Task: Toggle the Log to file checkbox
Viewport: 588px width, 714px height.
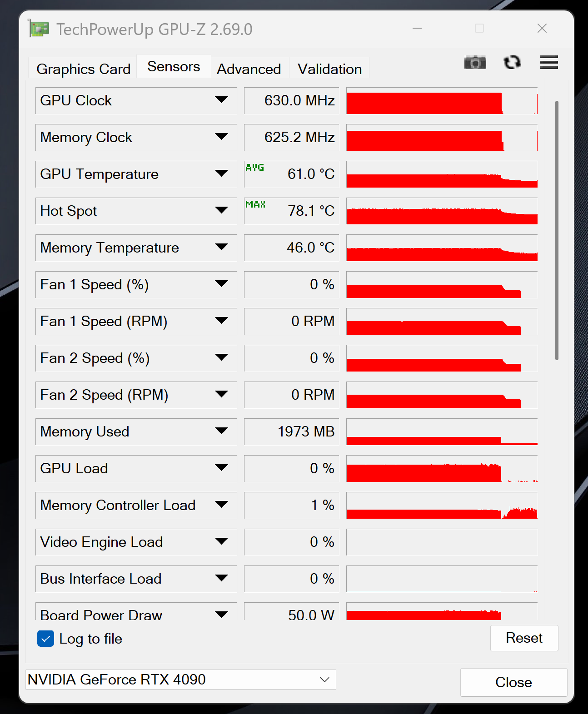Action: (45, 639)
